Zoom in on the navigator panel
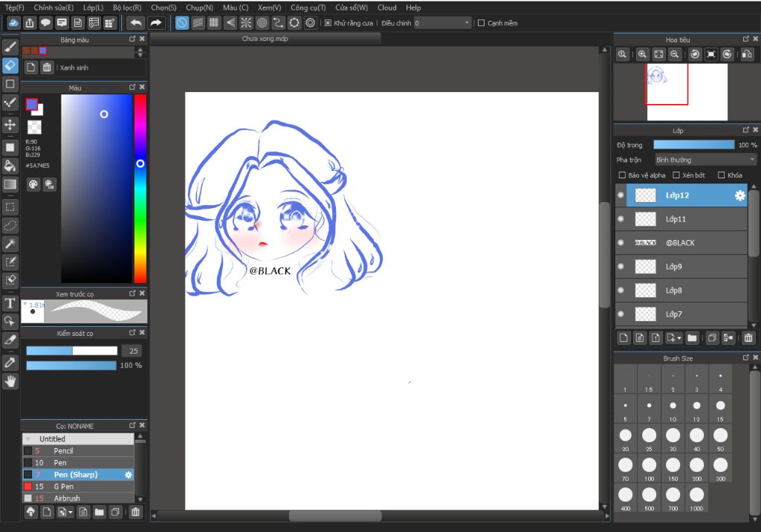761x532 pixels. click(642, 54)
